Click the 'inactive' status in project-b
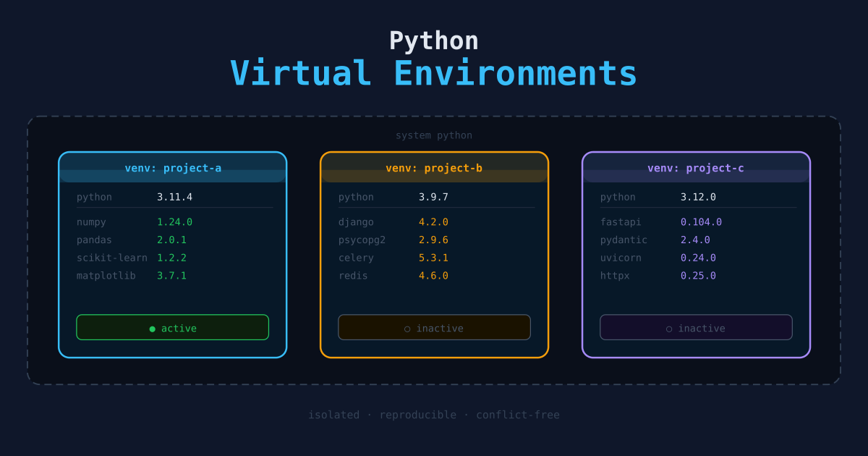Image resolution: width=868 pixels, height=456 pixels. 434,327
